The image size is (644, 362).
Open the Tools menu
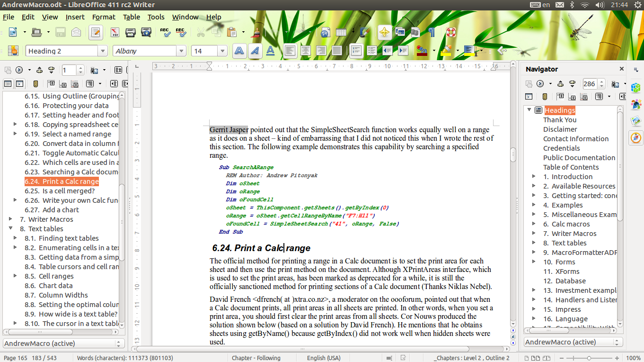(156, 17)
